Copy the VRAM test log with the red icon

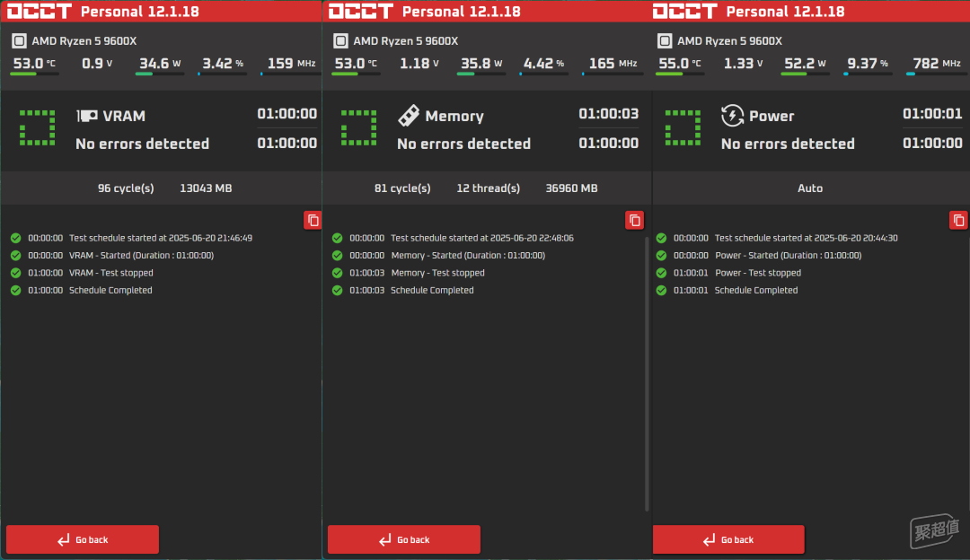coord(313,220)
